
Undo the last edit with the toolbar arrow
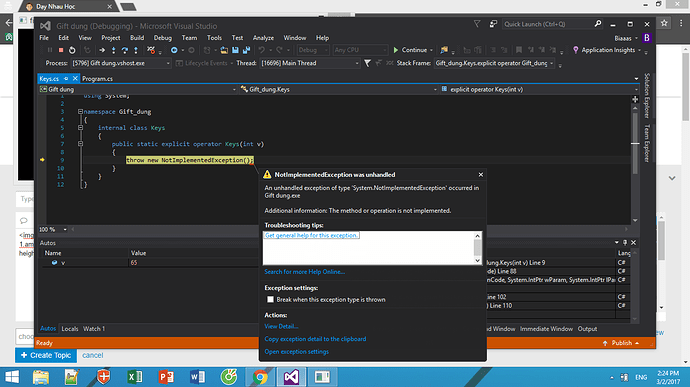coord(262,50)
